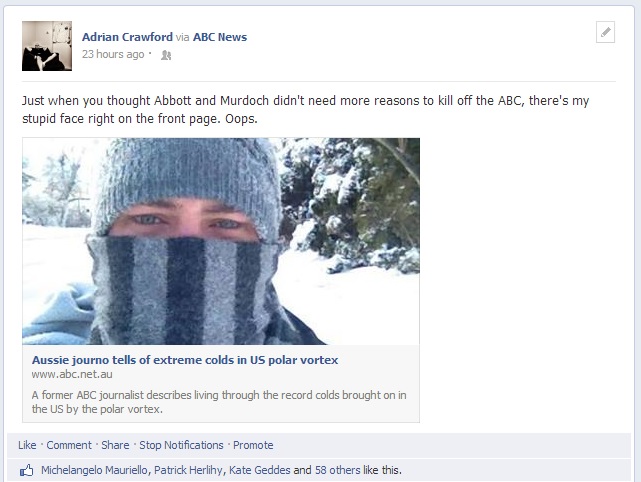
Task: Open Patrick Herlihy's profile
Action: 188,470
